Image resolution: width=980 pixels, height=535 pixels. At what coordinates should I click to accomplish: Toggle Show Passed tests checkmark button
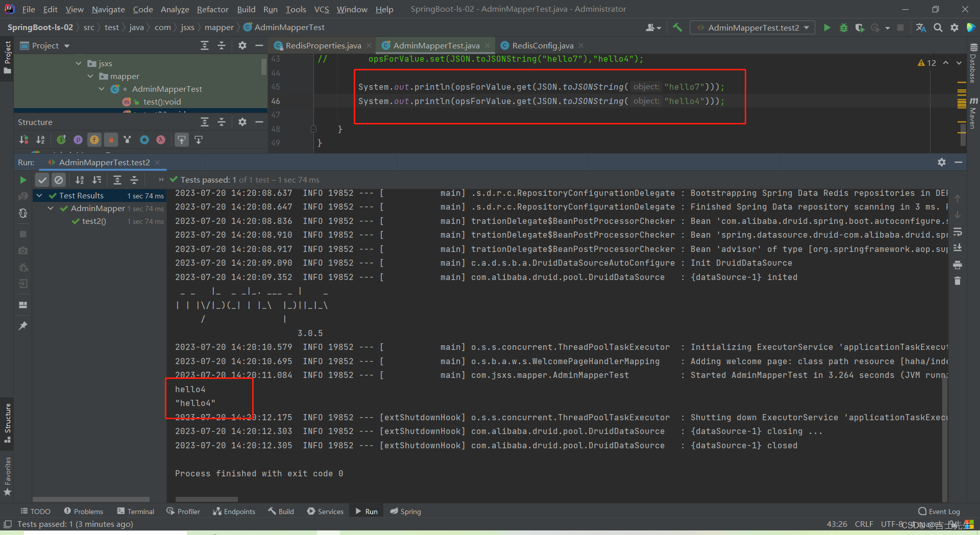point(42,180)
